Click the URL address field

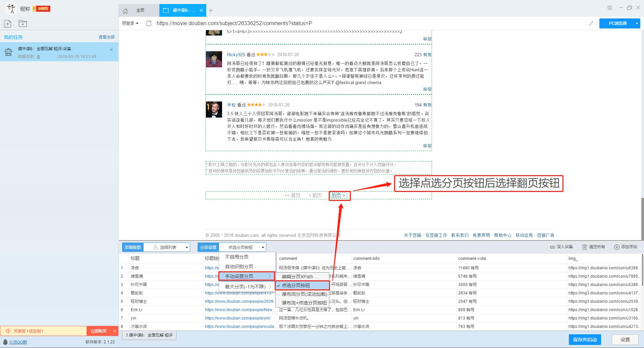click(x=369, y=23)
